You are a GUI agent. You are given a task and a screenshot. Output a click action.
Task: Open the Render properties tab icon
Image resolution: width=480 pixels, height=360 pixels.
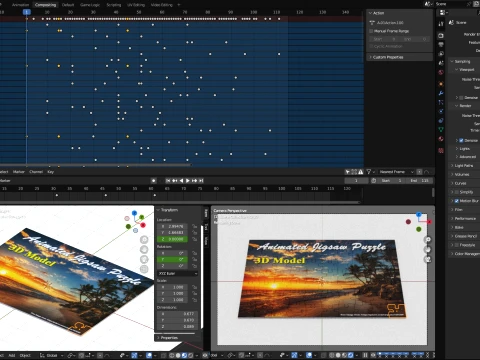pos(441,36)
